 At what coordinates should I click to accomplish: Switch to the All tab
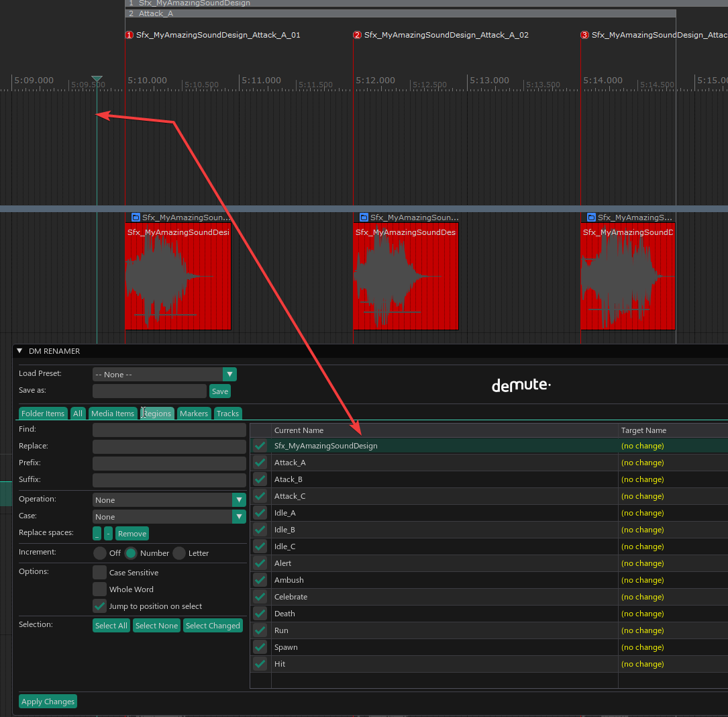click(78, 413)
